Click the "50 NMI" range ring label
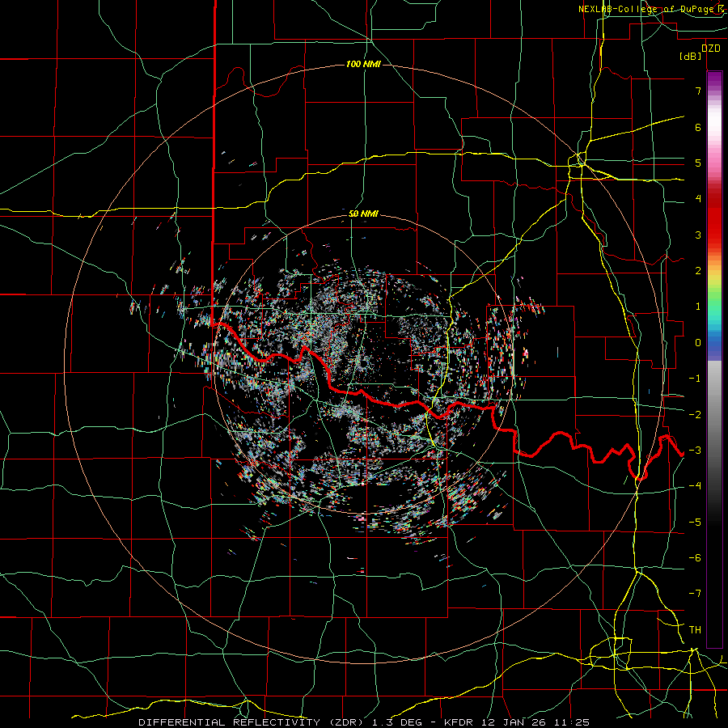Screen dimensions: 728x728 pos(363,214)
